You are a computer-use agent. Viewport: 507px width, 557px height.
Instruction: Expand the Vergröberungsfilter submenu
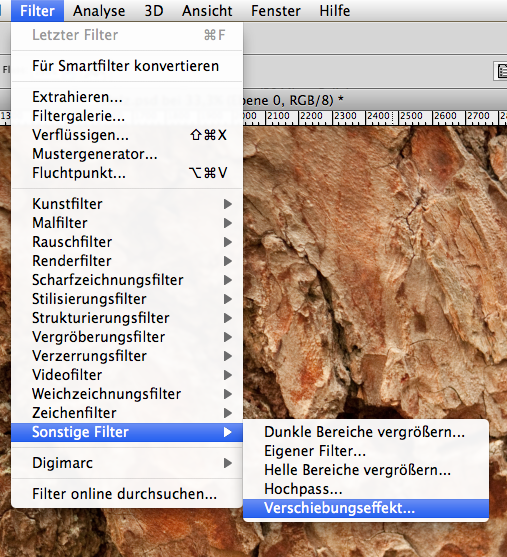click(x=127, y=337)
